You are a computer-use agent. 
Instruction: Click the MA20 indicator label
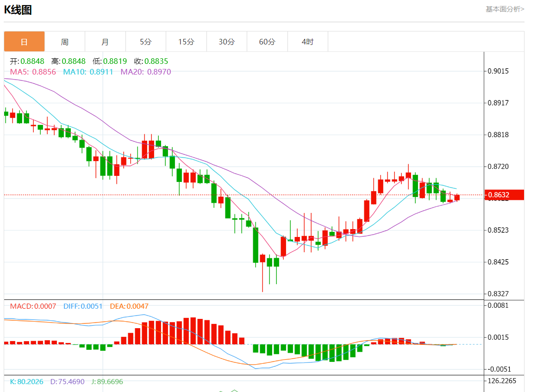(145, 72)
